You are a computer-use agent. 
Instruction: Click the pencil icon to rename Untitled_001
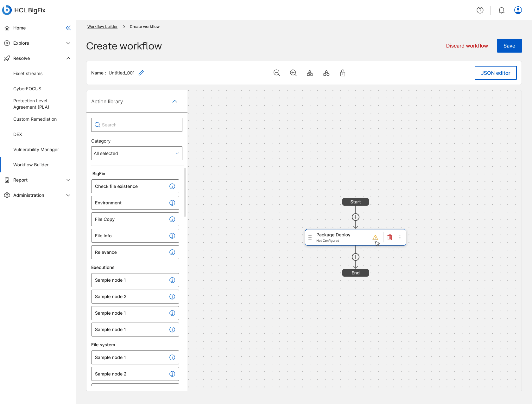click(141, 73)
